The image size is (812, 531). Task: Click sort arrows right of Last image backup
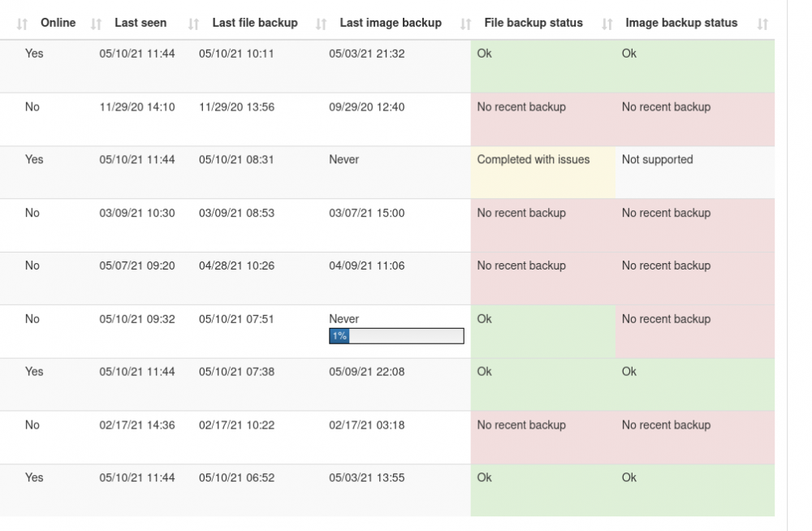(x=465, y=24)
